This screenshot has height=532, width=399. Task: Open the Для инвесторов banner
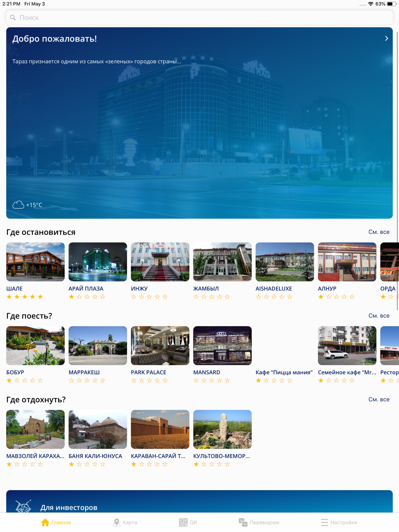(199, 501)
